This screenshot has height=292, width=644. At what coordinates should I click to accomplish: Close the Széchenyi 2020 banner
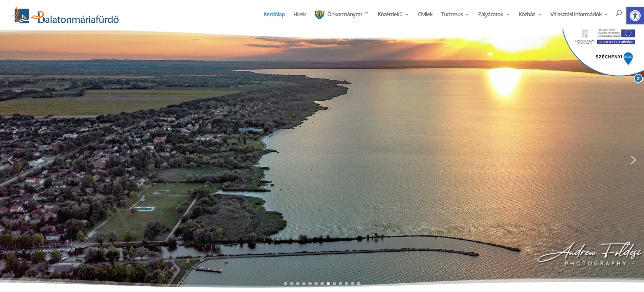pos(638,79)
